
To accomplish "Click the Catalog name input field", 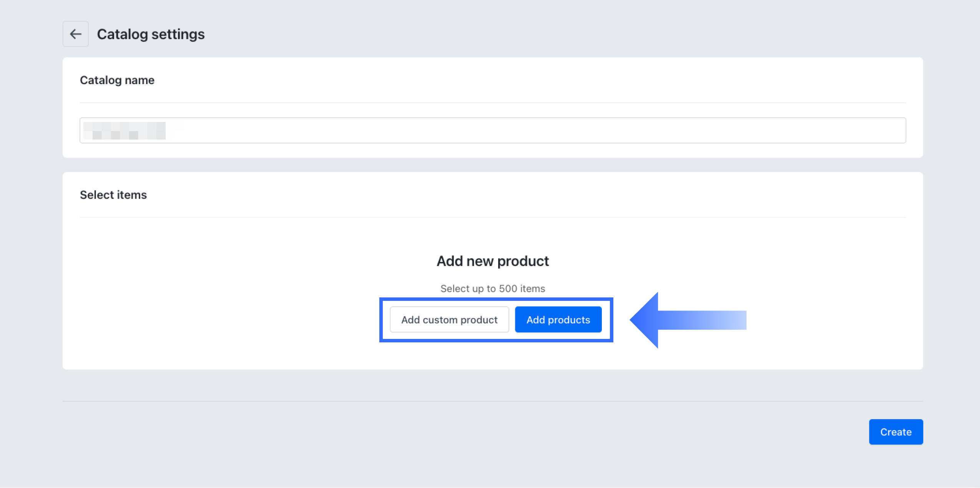I will pyautogui.click(x=492, y=131).
